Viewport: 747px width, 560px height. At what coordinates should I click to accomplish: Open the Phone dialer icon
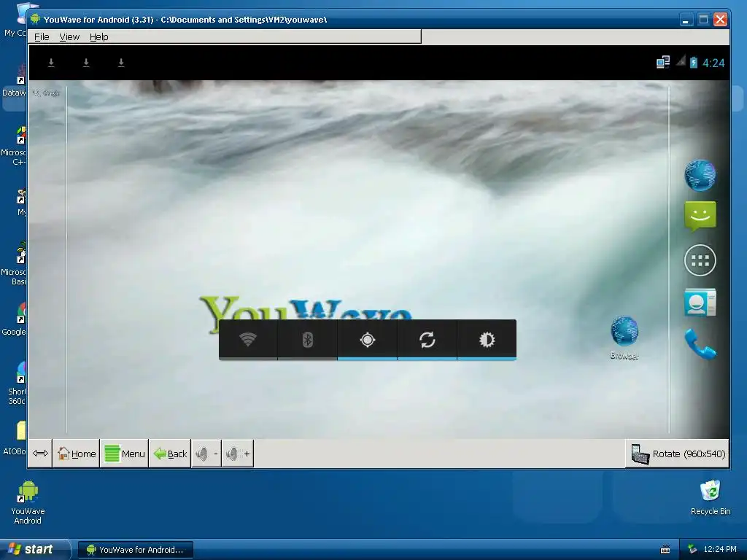[700, 344]
